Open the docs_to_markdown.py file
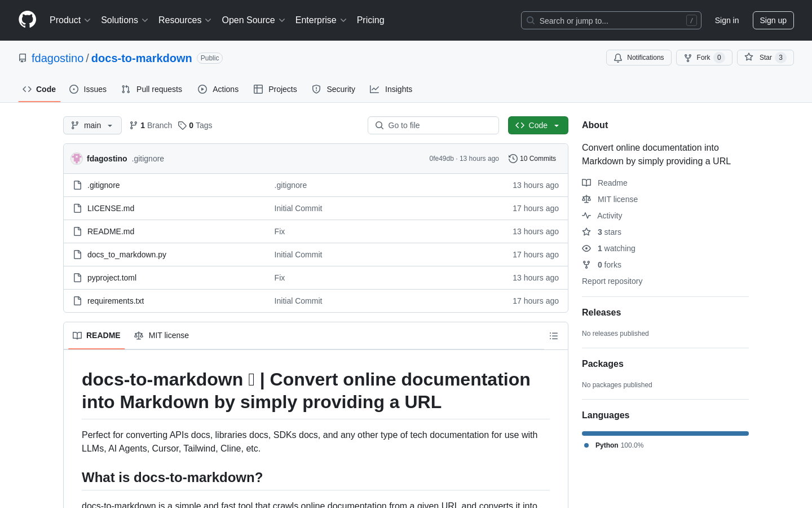The width and height of the screenshot is (812, 508). click(x=127, y=255)
